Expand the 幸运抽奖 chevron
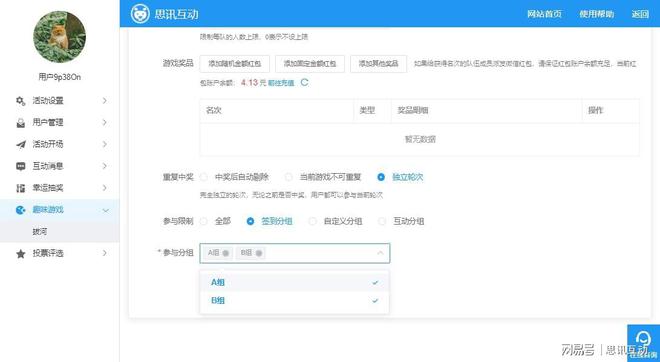660x362 pixels. point(105,188)
